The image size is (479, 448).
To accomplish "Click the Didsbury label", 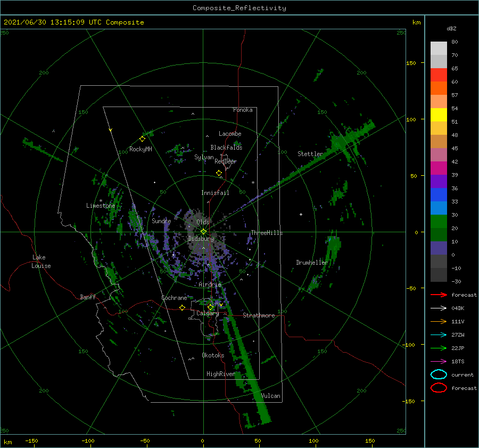I will tap(201, 239).
